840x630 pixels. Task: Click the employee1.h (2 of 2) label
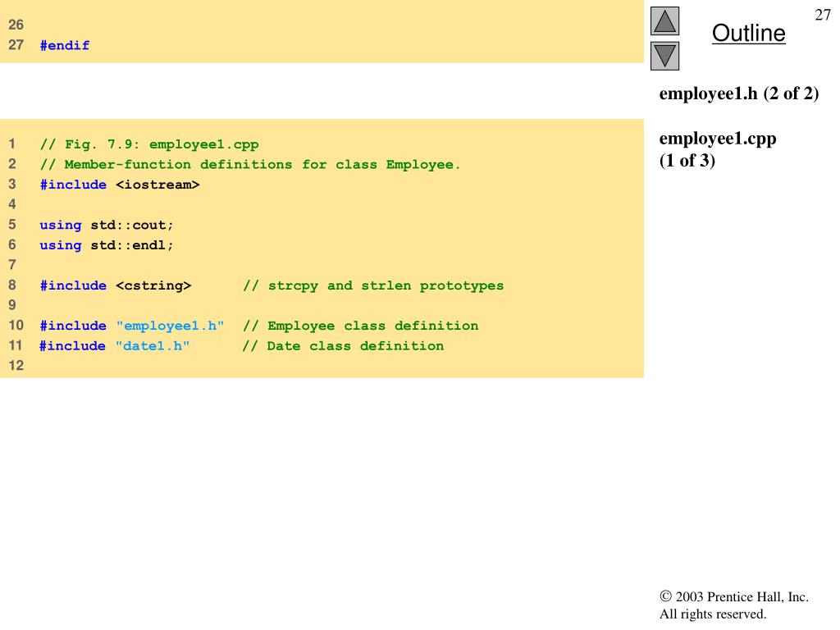coord(739,94)
